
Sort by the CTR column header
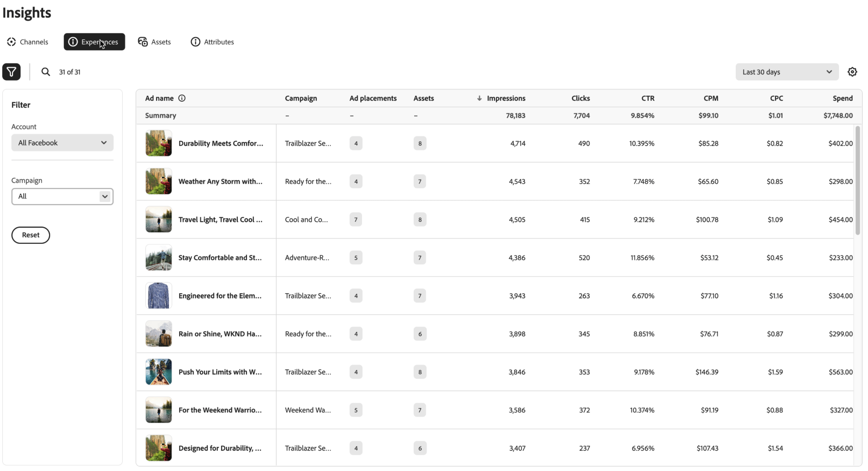(x=647, y=98)
